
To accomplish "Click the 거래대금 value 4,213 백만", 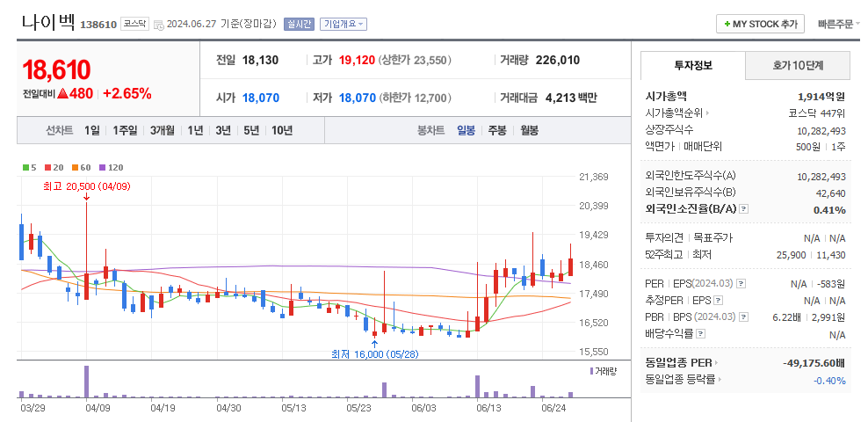I will click(571, 98).
